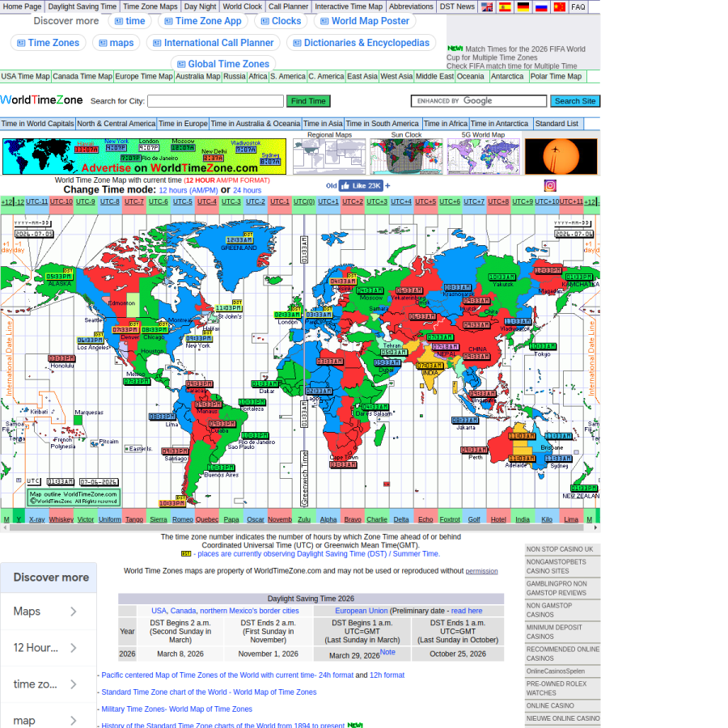The width and height of the screenshot is (728, 728).
Task: Go to the Home Page menu item
Action: 22,6
